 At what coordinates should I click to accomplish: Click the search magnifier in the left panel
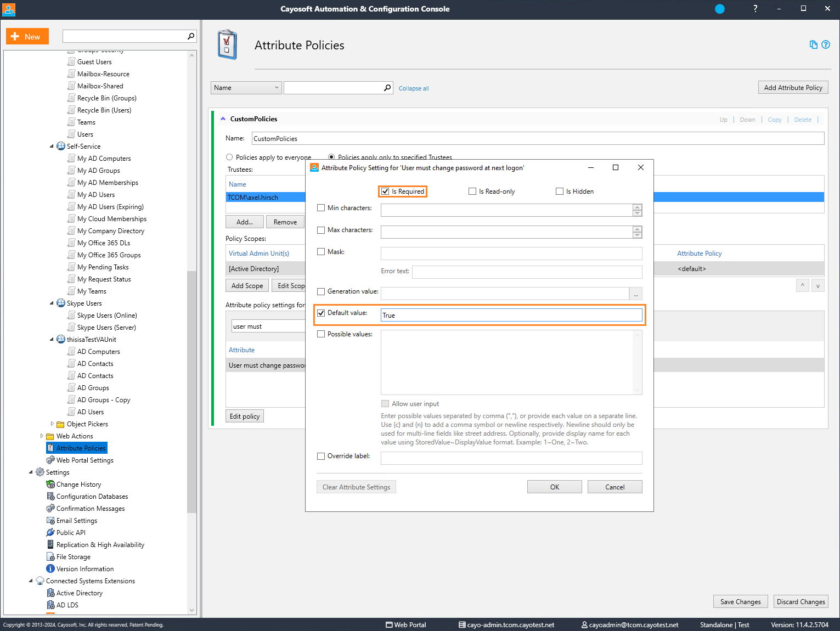point(191,36)
